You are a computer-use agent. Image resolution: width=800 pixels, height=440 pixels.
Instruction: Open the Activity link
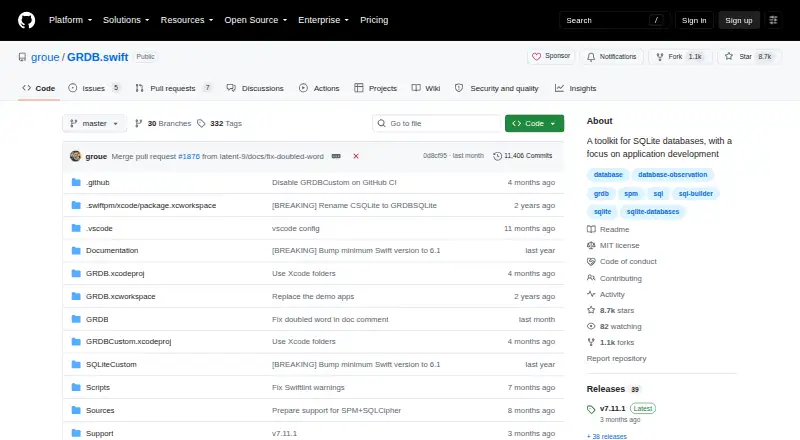(x=606, y=295)
